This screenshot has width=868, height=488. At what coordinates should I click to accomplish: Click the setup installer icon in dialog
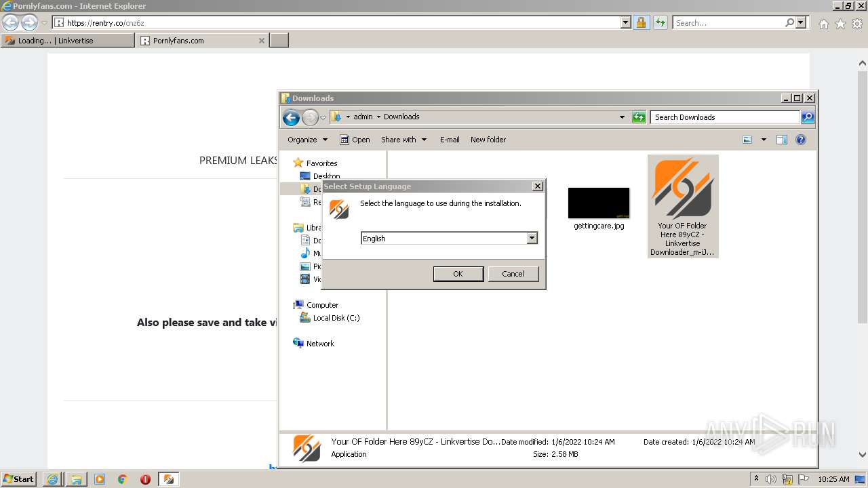click(338, 209)
